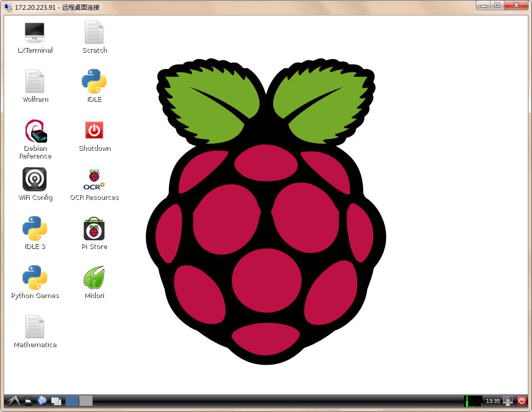Click the Debian Reference icon
This screenshot has width=532, height=412.
[35, 131]
